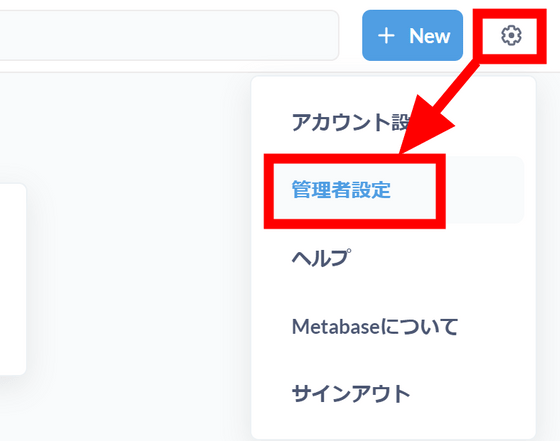Focus the search input field
The image size is (560, 441).
[169, 35]
